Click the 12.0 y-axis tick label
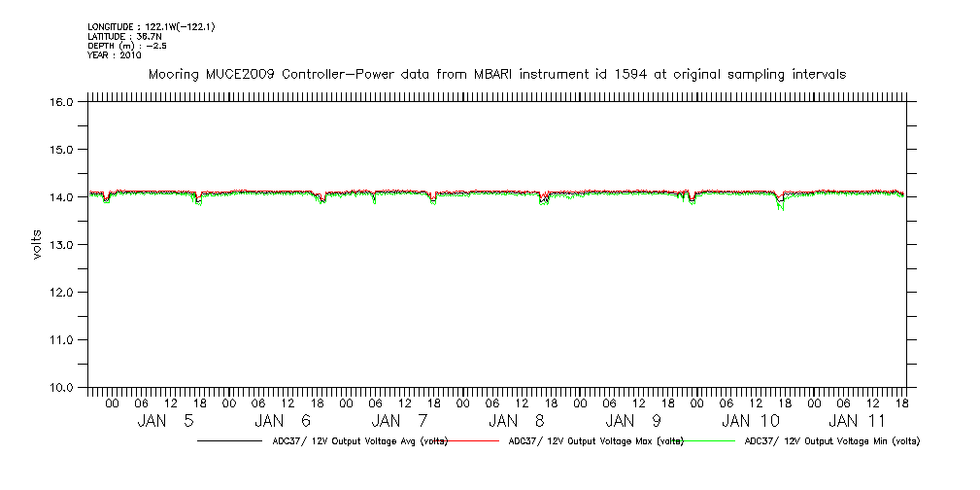The height and width of the screenshot is (490, 980). click(x=61, y=293)
